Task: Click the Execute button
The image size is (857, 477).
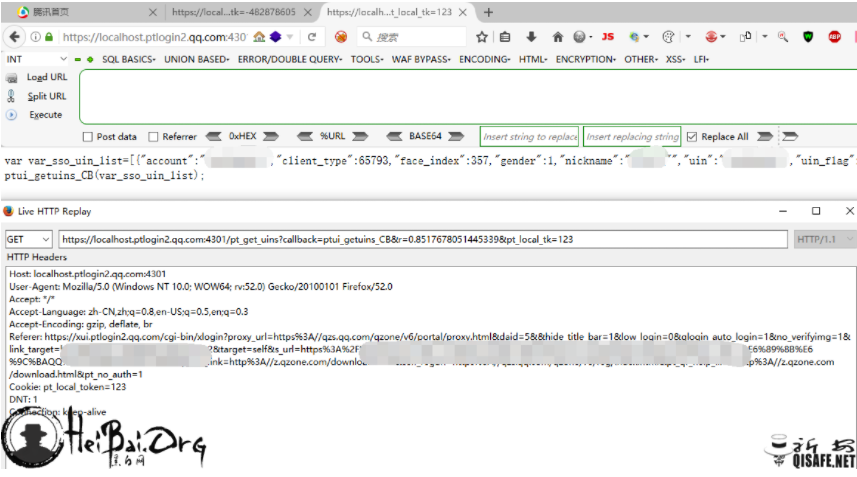Action: click(34, 115)
